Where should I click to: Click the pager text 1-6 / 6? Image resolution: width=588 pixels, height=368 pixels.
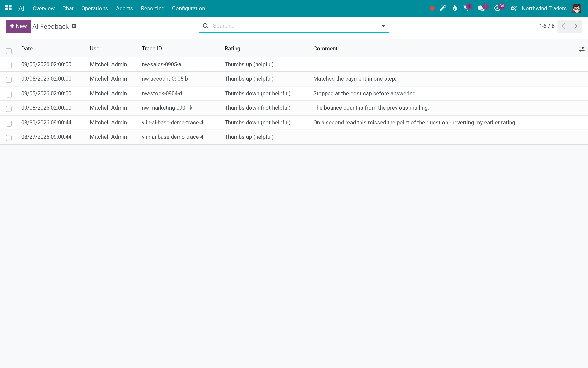pyautogui.click(x=547, y=26)
